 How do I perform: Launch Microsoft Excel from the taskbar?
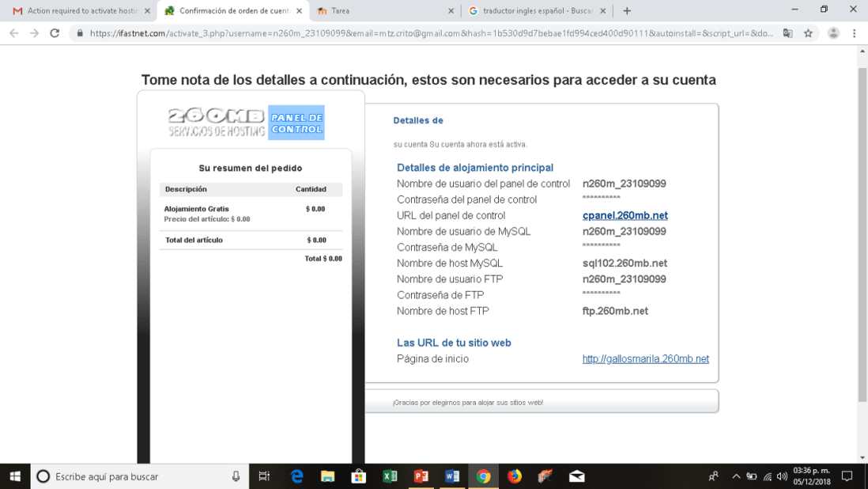pos(389,476)
